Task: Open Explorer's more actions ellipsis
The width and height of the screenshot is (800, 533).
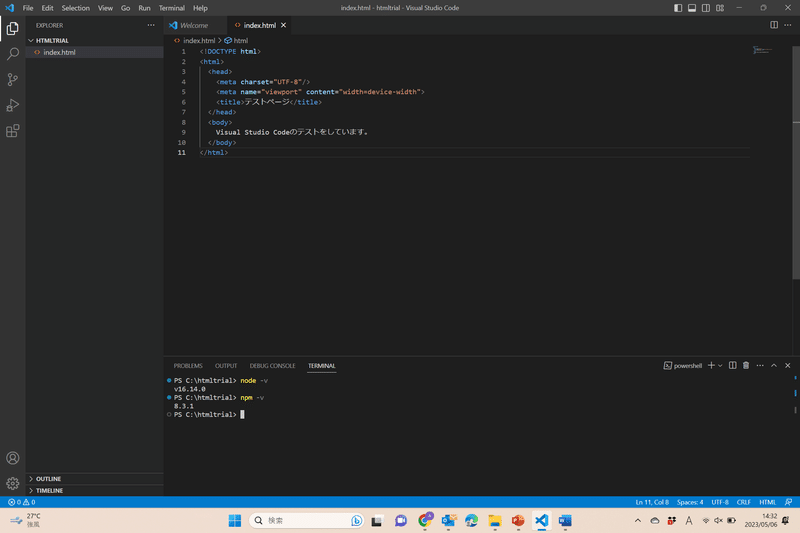Action: [151, 25]
